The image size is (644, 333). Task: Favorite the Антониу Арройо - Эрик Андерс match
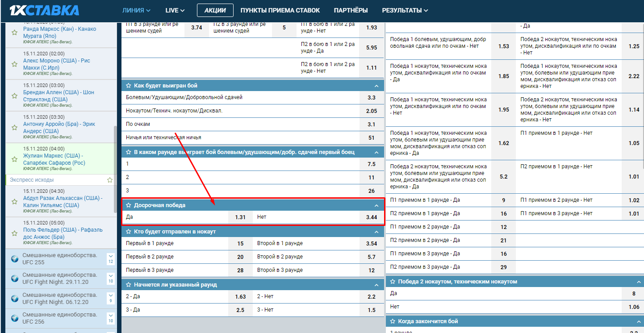14,128
